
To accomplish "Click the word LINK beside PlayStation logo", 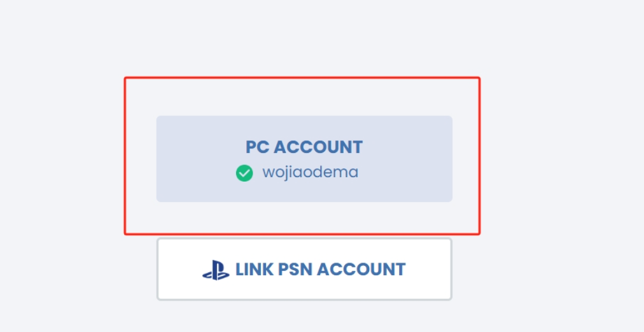I will tap(255, 270).
